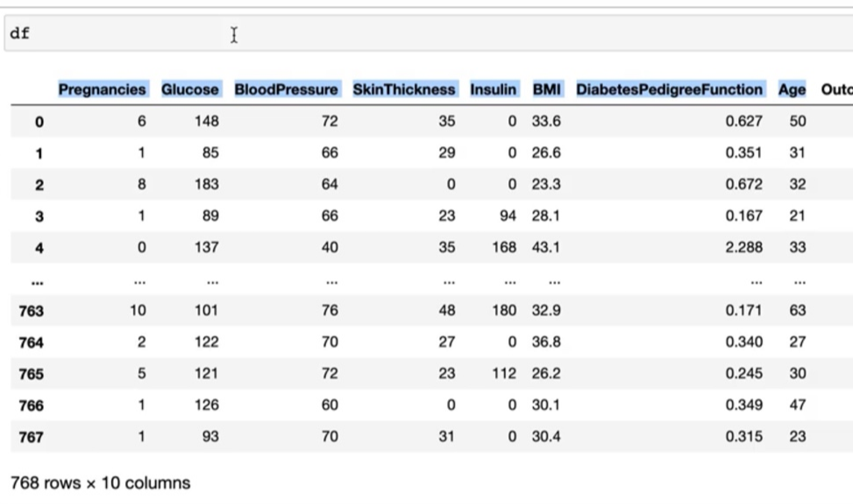Select row index 3
The image size is (853, 504).
pyautogui.click(x=39, y=217)
